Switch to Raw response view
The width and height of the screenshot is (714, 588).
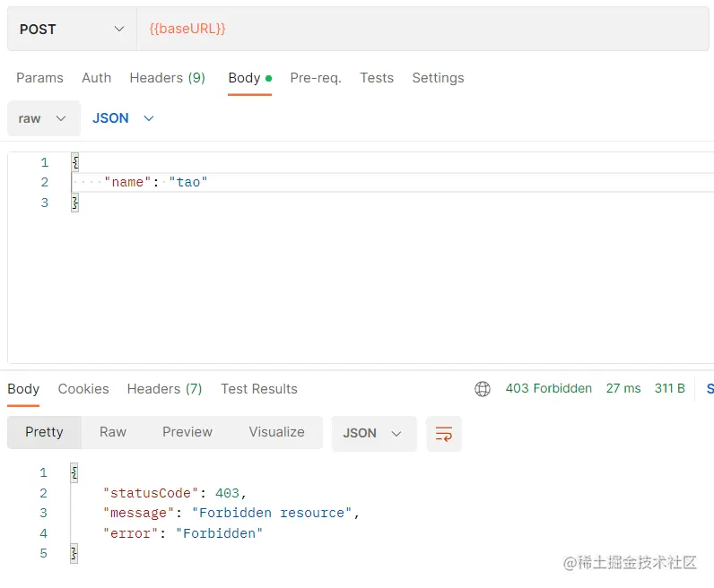[113, 432]
